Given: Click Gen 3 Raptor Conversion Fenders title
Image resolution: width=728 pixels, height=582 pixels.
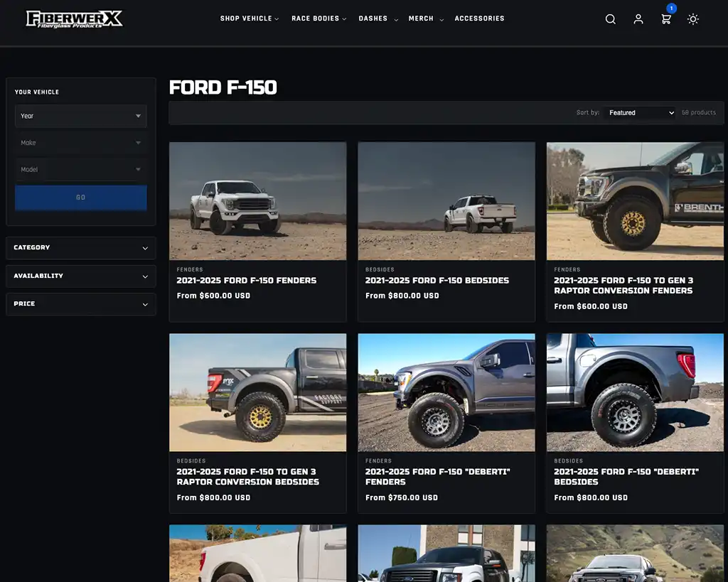Looking at the screenshot, I should (623, 286).
